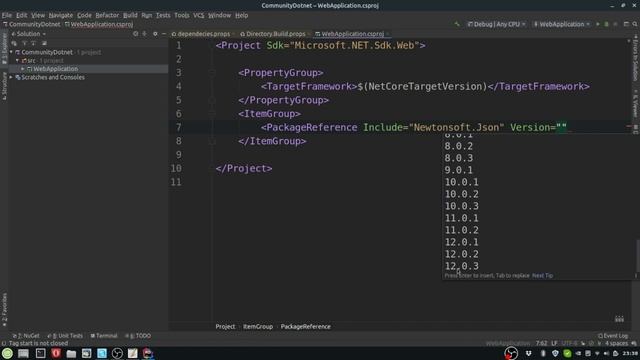Open the Favorites side tool window

pos(4,309)
